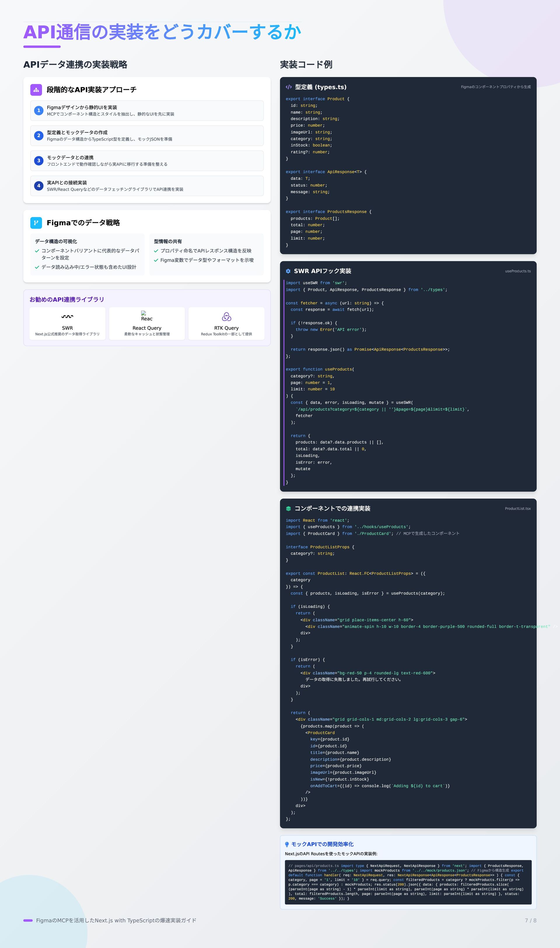Click the code brackets icon beside 型定義 (types.ts)
The image size is (560, 948).
tap(289, 87)
